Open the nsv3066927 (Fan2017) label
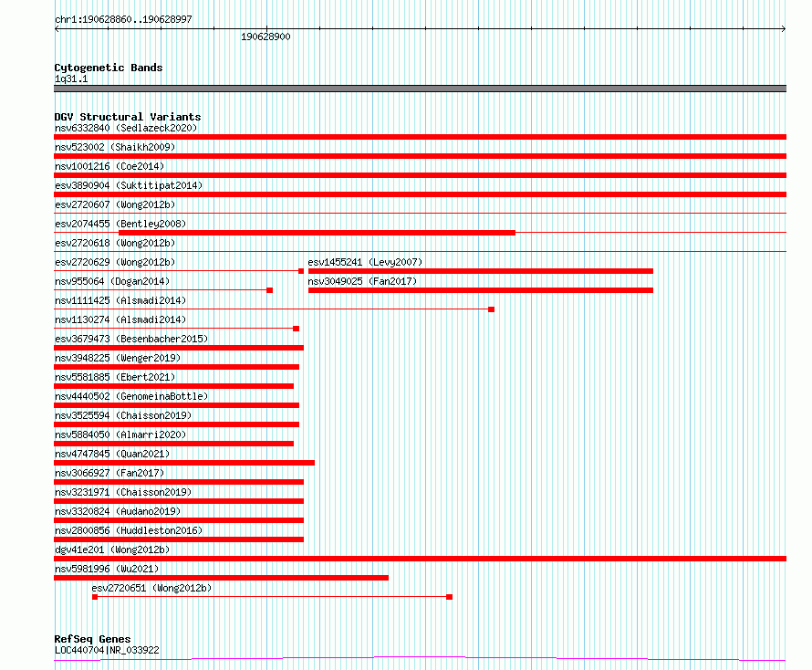The width and height of the screenshot is (812, 670). (x=109, y=473)
